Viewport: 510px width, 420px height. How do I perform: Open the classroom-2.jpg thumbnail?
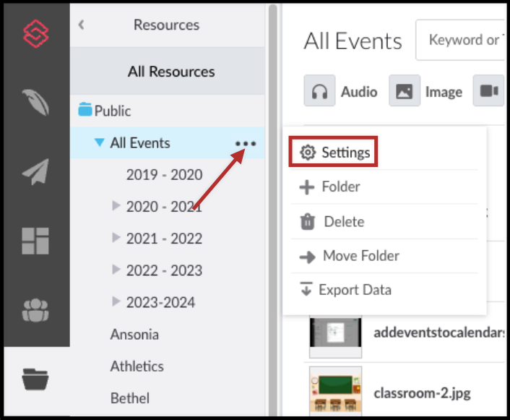[x=335, y=390]
